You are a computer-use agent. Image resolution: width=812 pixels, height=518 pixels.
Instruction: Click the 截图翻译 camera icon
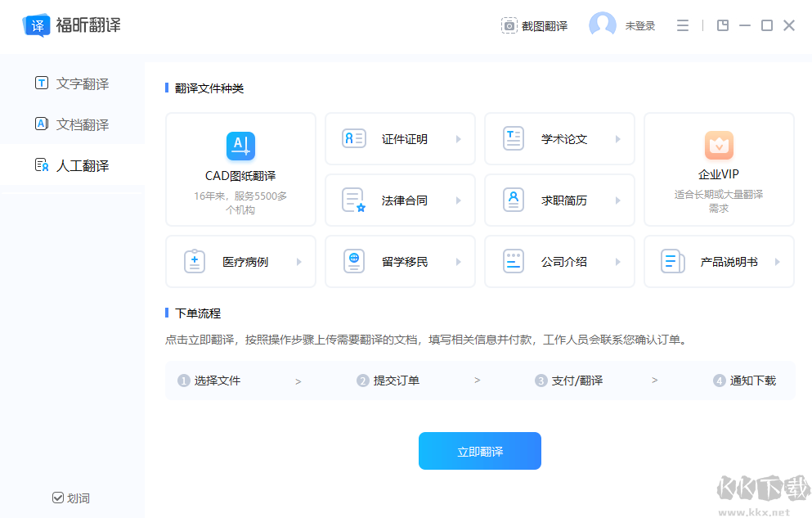coord(508,25)
